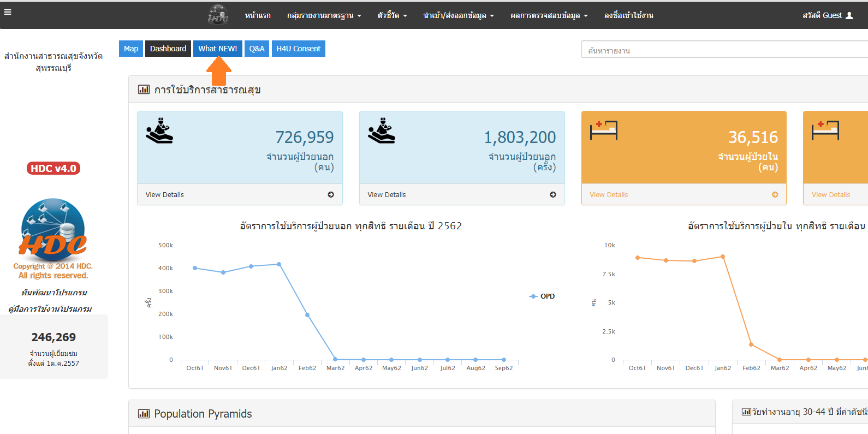
Task: Click the outpatient visits medical icon
Action: [x=382, y=131]
